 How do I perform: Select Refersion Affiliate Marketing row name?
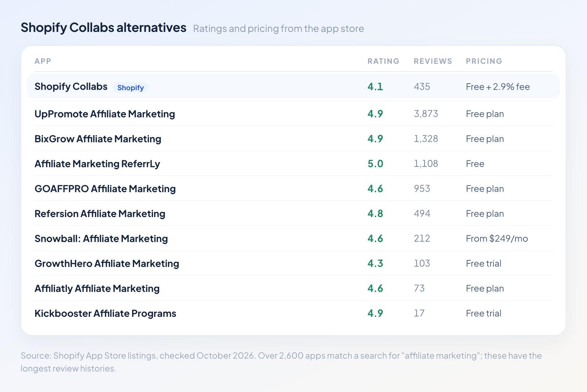coord(100,214)
